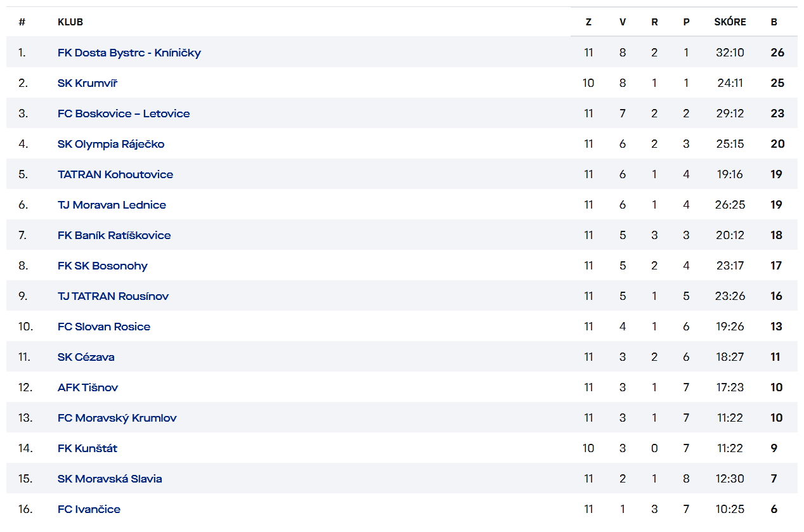Click the SK Krumvíř club link
804x532 pixels.
(87, 83)
